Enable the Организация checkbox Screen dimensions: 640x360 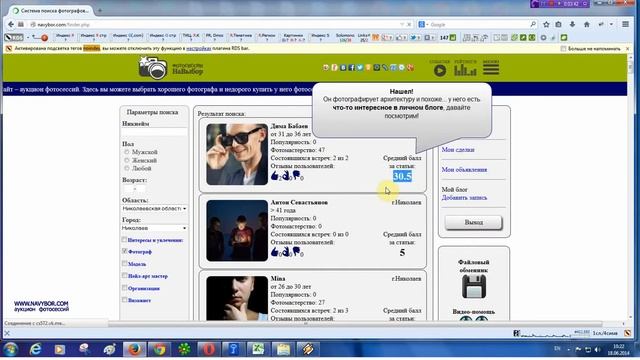pyautogui.click(x=124, y=288)
